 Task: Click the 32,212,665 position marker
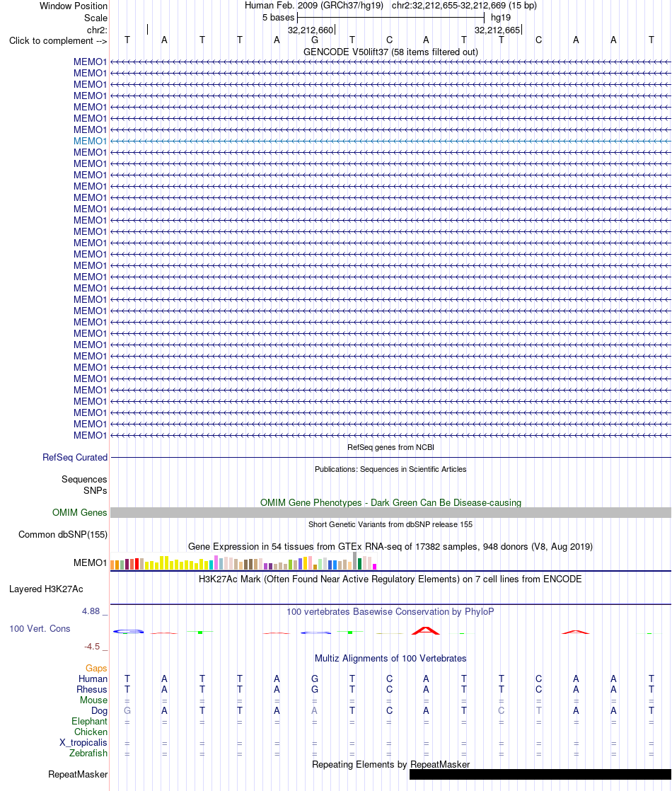point(497,30)
